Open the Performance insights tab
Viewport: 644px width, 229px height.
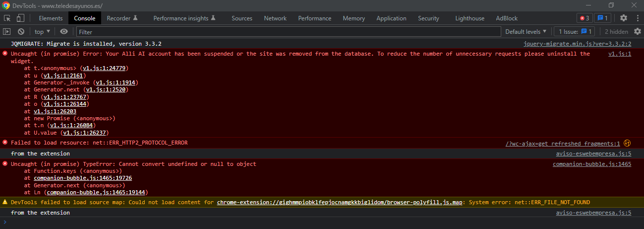(184, 18)
